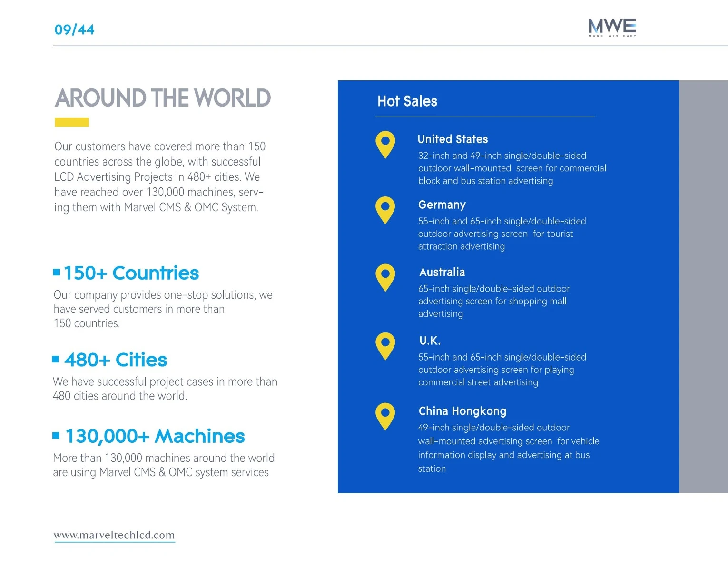Click the MWE logo at top right
Viewport: 728px width, 566px height.
click(x=612, y=28)
